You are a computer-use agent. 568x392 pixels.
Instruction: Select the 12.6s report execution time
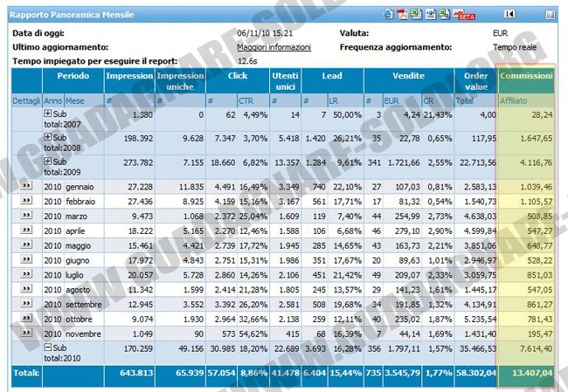pos(247,61)
